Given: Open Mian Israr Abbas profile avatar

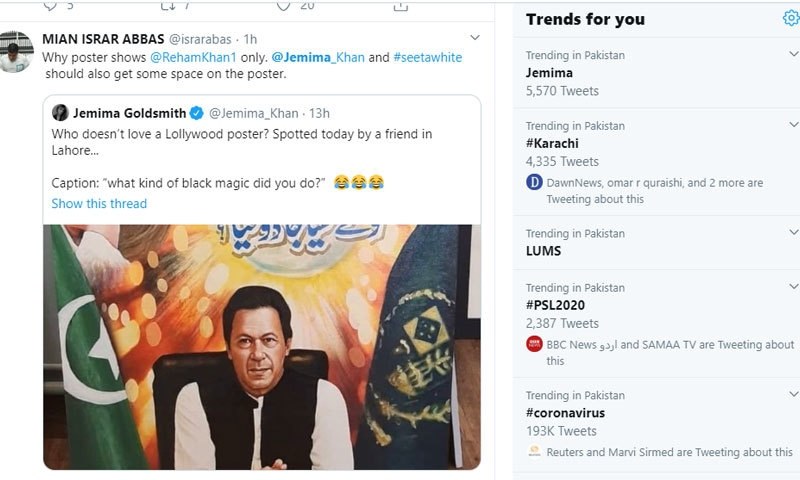Looking at the screenshot, I should 15,52.
